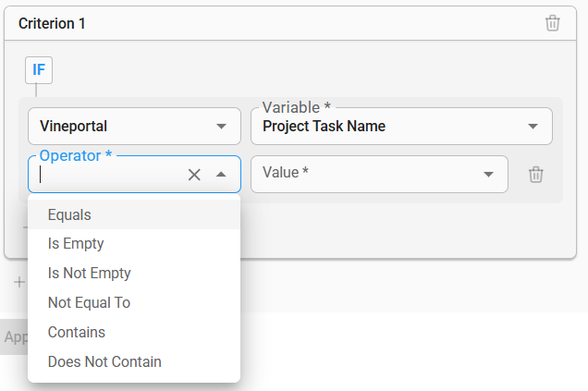
Task: Expand the Variable dropdown arrow
Action: click(x=533, y=127)
